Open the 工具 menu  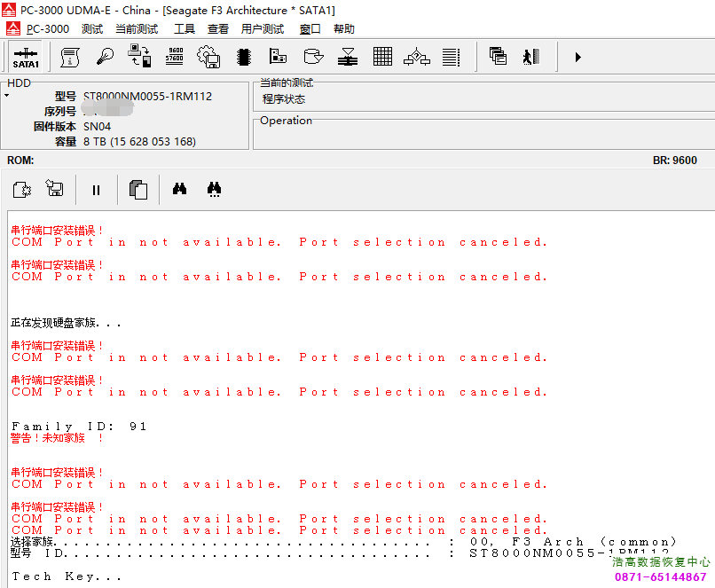pos(185,28)
